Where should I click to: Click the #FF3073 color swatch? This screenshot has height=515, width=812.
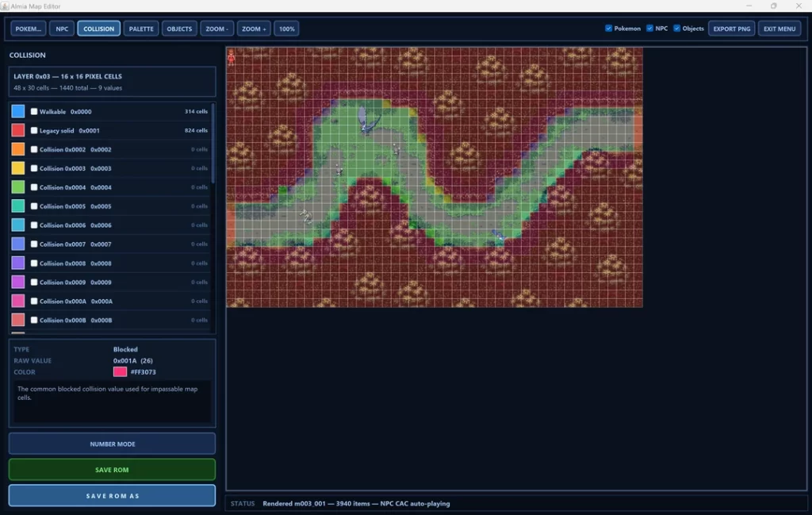(121, 371)
